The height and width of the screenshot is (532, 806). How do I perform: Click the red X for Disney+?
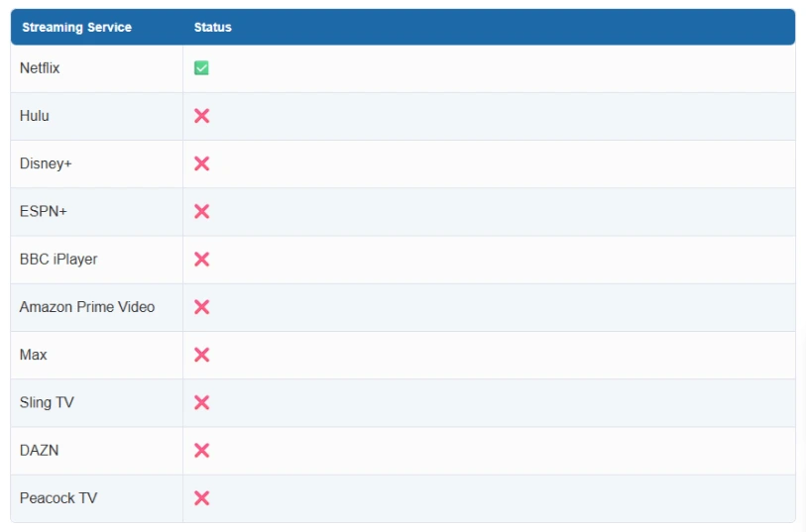pos(201,163)
